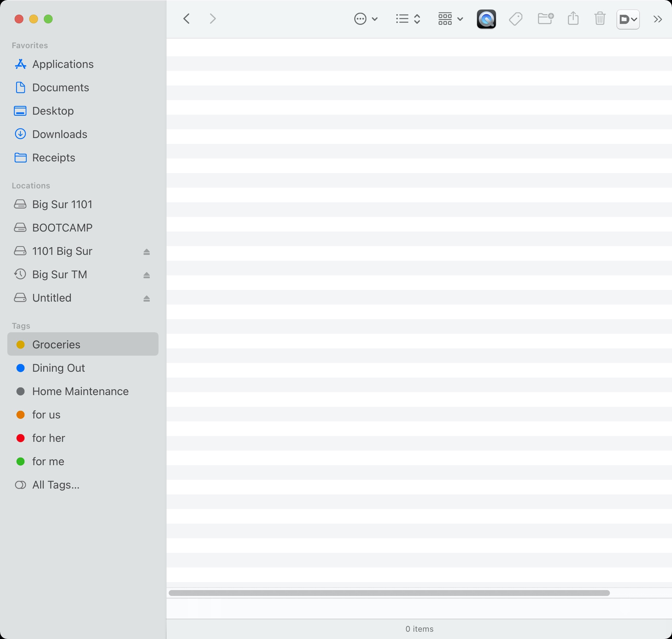Click the Tags section header
Screen dimensions: 672x639
[x=21, y=326]
